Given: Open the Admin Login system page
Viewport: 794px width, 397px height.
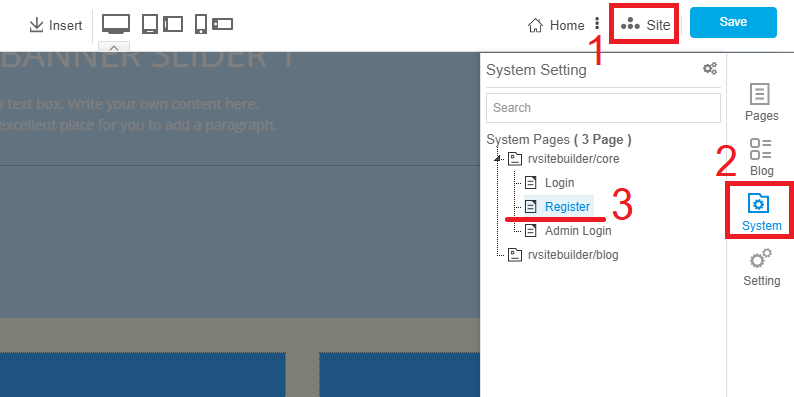Looking at the screenshot, I should (578, 231).
